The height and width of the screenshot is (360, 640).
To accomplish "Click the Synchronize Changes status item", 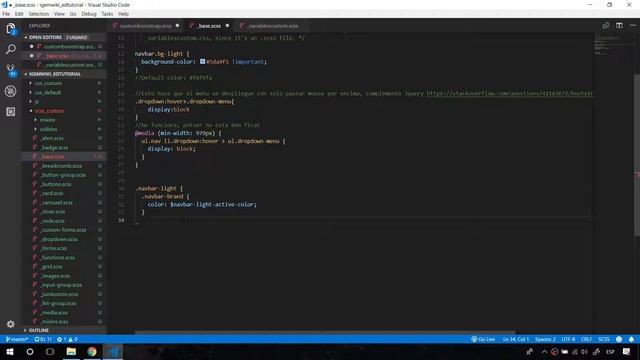I will click(43, 339).
